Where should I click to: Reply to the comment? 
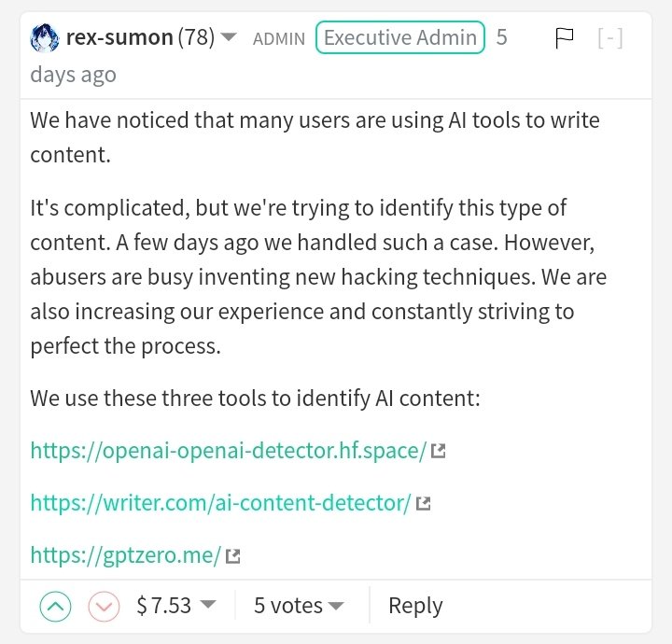415,606
